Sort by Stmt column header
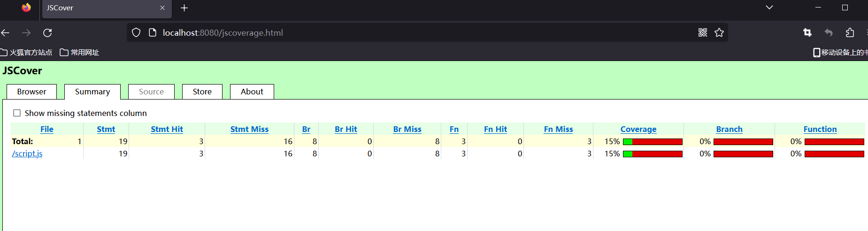868x231 pixels. pos(106,129)
